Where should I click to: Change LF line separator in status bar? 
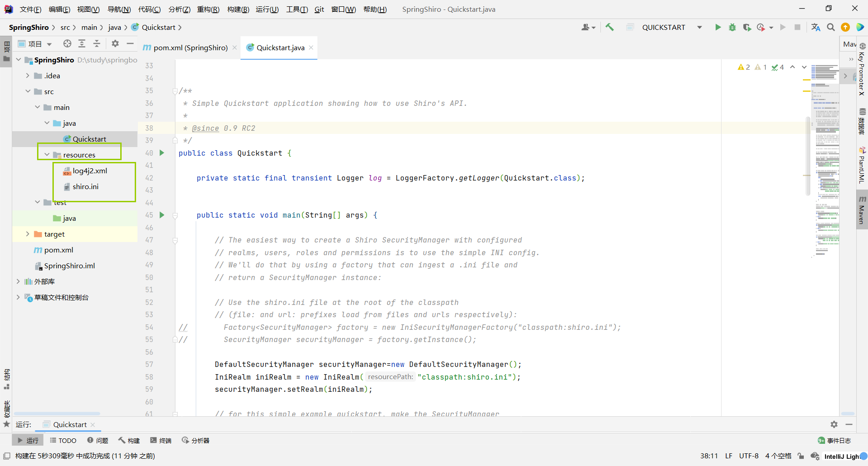pos(729,456)
